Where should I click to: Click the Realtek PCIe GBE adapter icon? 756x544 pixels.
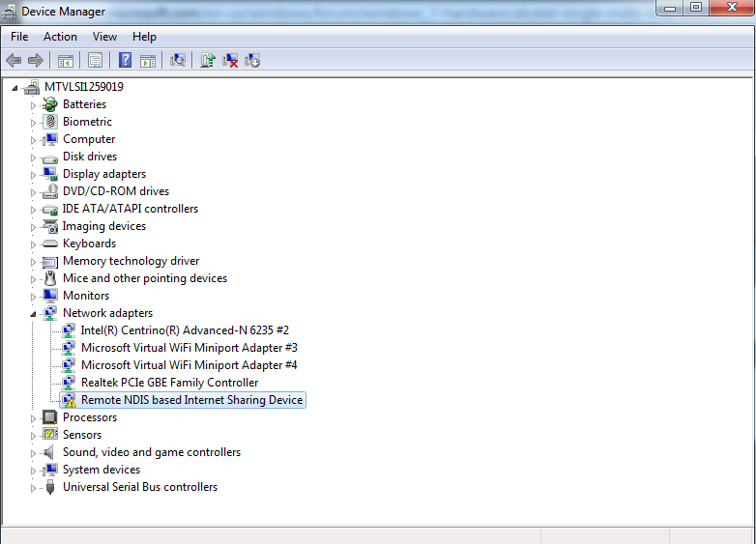coord(69,383)
